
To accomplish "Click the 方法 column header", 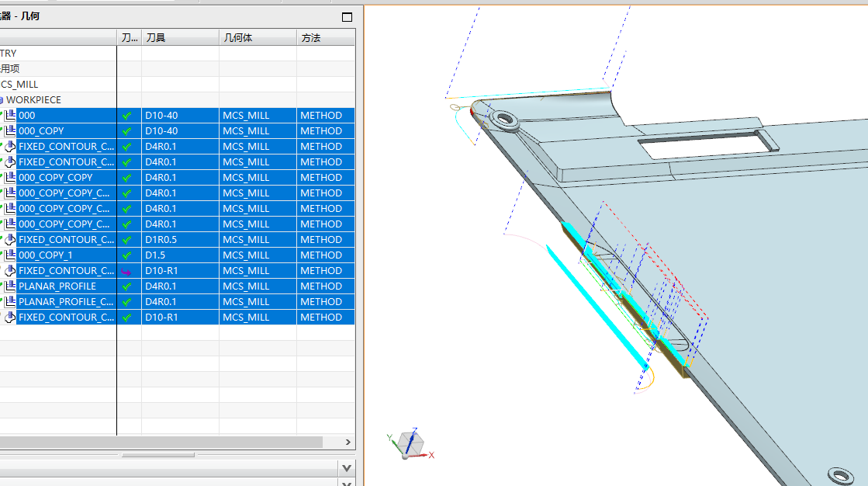I will coord(326,38).
